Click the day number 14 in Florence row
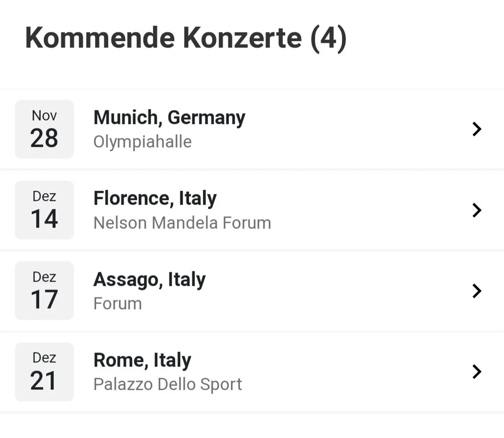The width and height of the screenshot is (504, 438). (44, 219)
